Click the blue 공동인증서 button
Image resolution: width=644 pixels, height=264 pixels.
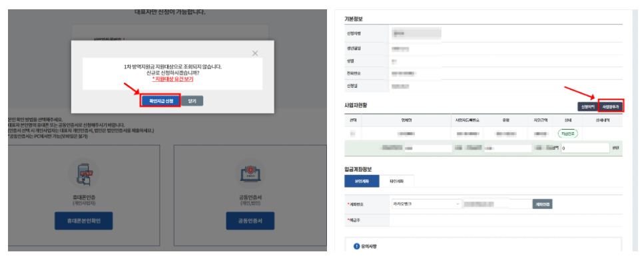point(250,221)
